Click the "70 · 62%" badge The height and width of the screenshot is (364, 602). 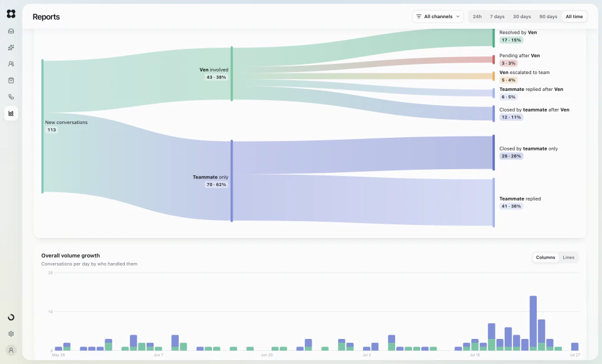pos(216,184)
